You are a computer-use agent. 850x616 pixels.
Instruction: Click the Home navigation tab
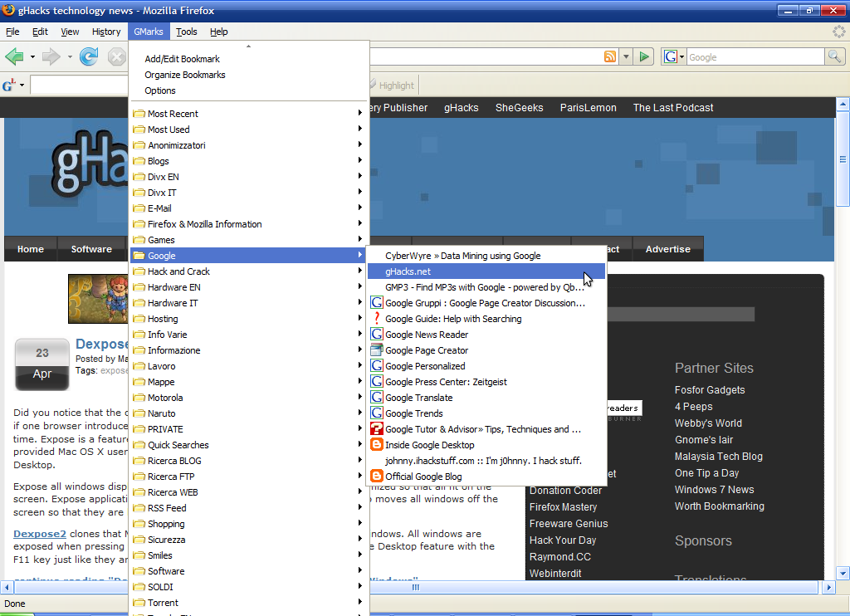point(31,249)
